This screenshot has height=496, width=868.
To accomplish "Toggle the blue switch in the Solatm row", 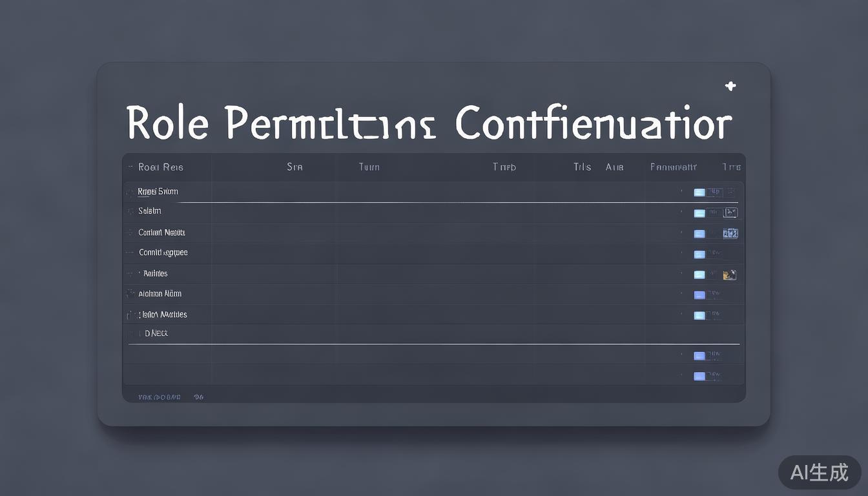I will coord(699,212).
